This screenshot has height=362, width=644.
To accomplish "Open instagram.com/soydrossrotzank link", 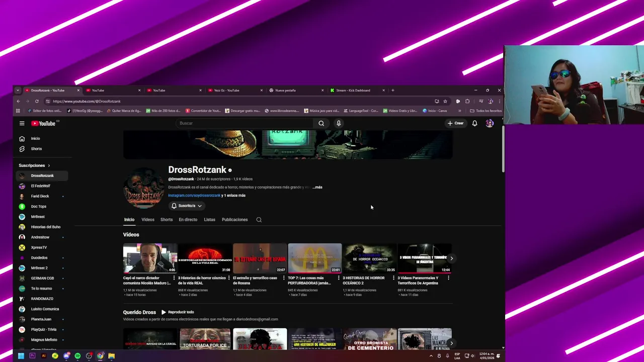I will point(194,196).
